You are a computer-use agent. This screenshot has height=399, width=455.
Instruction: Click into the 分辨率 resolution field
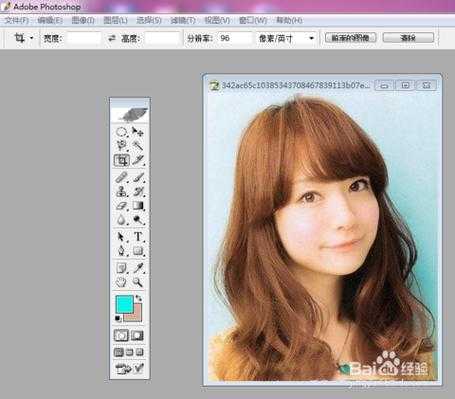235,38
